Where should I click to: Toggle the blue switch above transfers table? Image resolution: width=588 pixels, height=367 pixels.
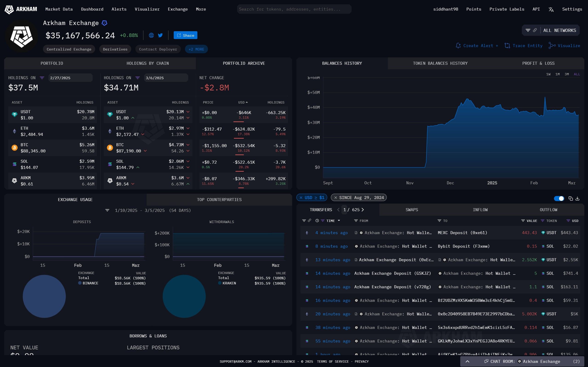coord(559,199)
